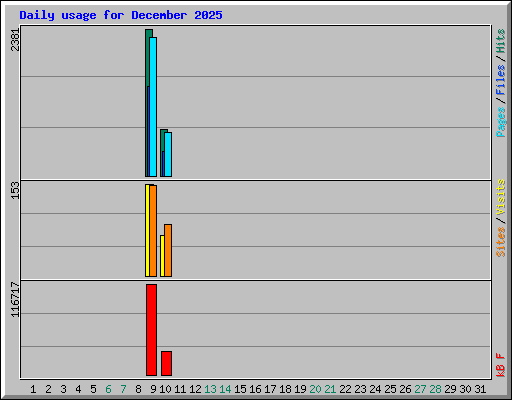Click day label 4 on the x-axis

click(78, 389)
